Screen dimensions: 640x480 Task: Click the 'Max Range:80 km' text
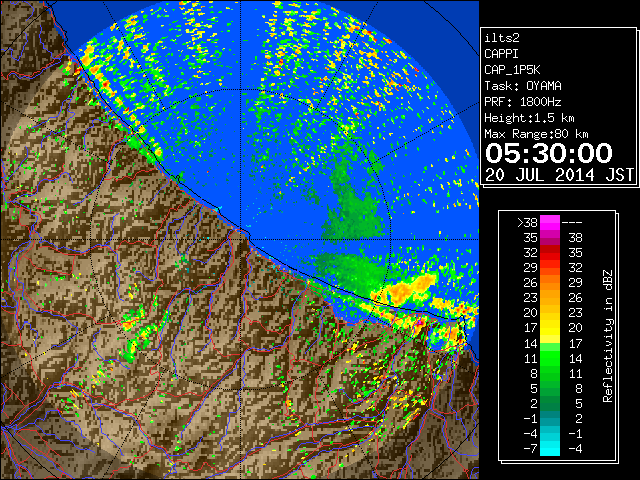(x=536, y=134)
